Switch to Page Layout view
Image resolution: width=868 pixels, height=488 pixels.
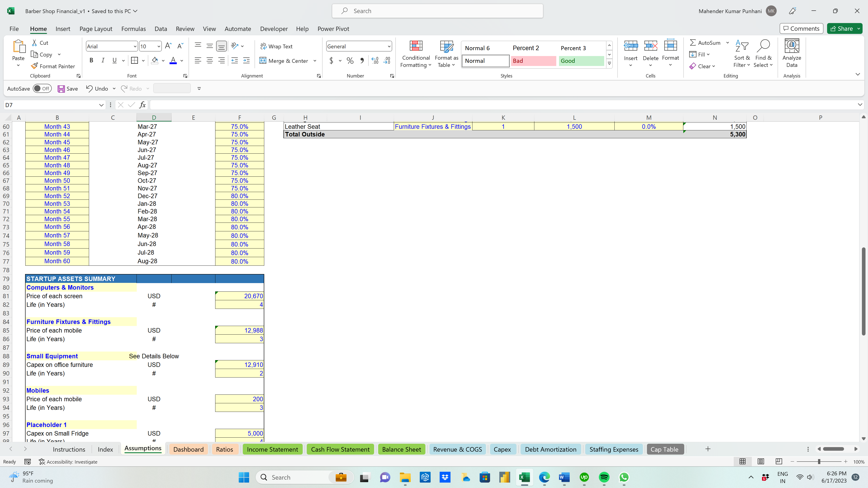760,461
